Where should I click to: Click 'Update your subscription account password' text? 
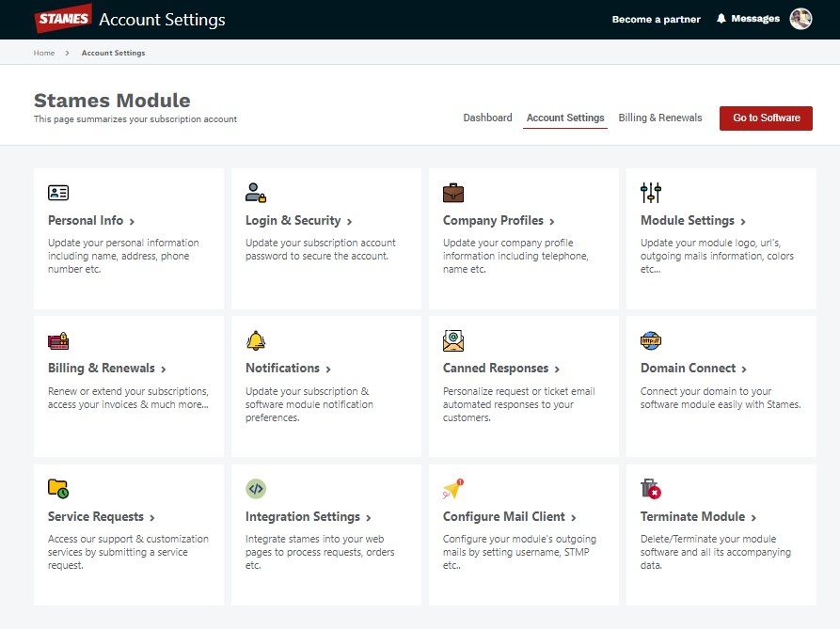[x=321, y=249]
